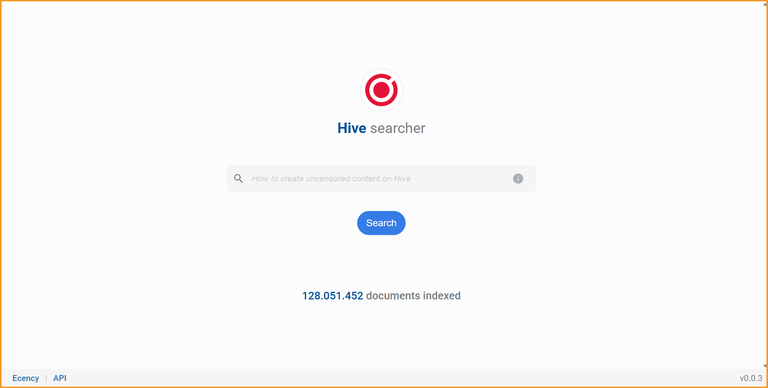
Task: Click the red Hive searcher logo
Action: pos(381,90)
